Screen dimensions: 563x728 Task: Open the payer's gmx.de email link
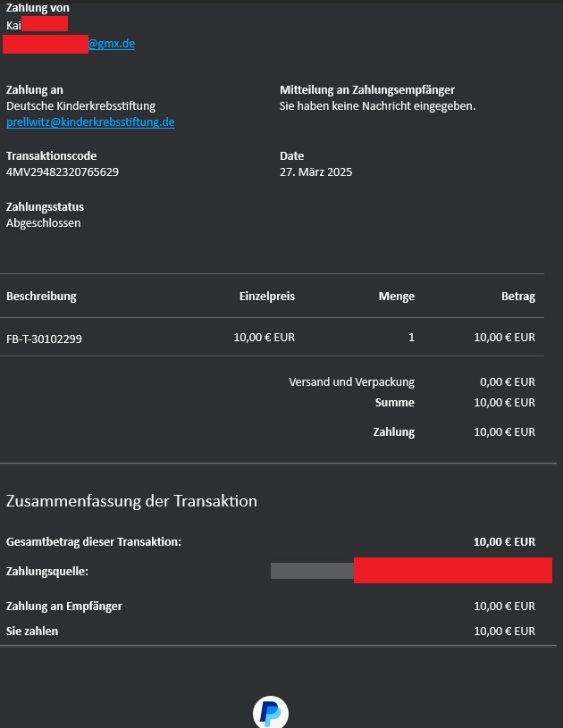click(111, 44)
